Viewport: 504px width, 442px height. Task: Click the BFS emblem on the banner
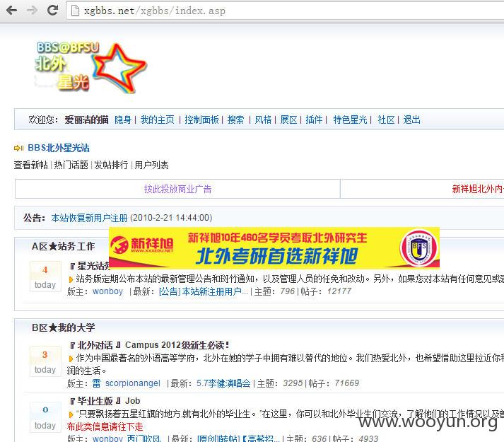(x=418, y=248)
